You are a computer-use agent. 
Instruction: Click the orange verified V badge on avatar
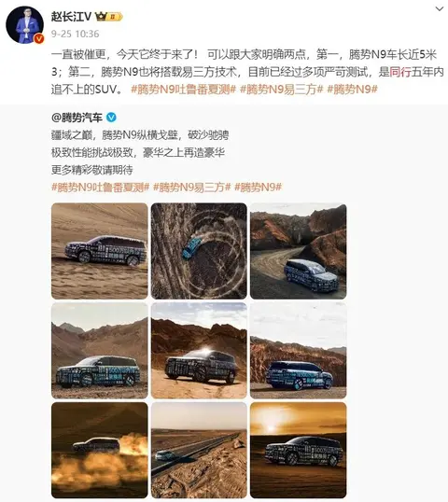(x=39, y=39)
